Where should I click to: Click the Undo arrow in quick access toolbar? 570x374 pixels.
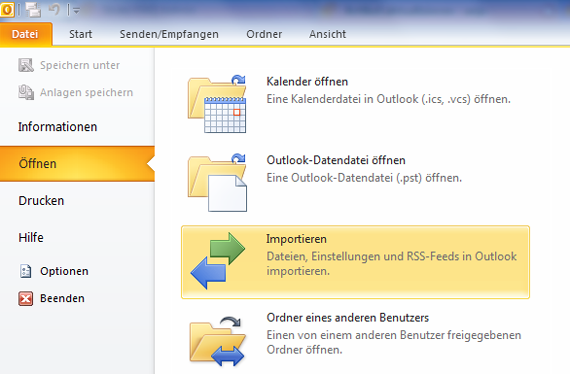tap(55, 9)
